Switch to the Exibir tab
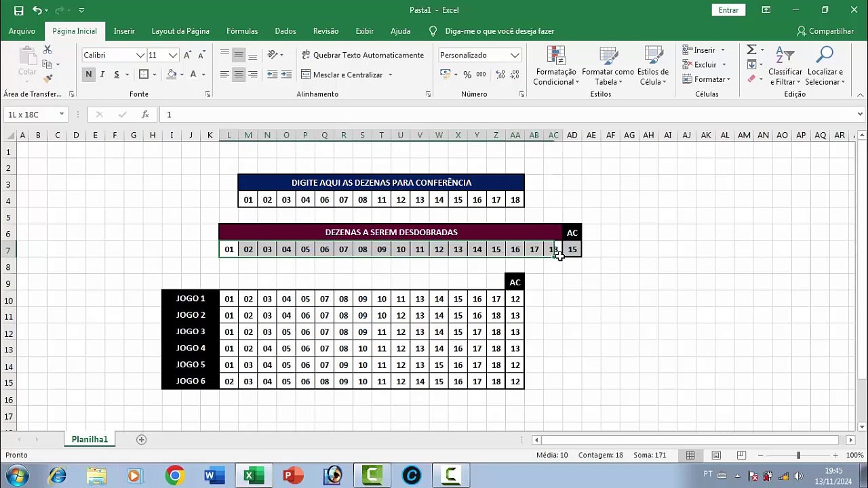 point(365,31)
